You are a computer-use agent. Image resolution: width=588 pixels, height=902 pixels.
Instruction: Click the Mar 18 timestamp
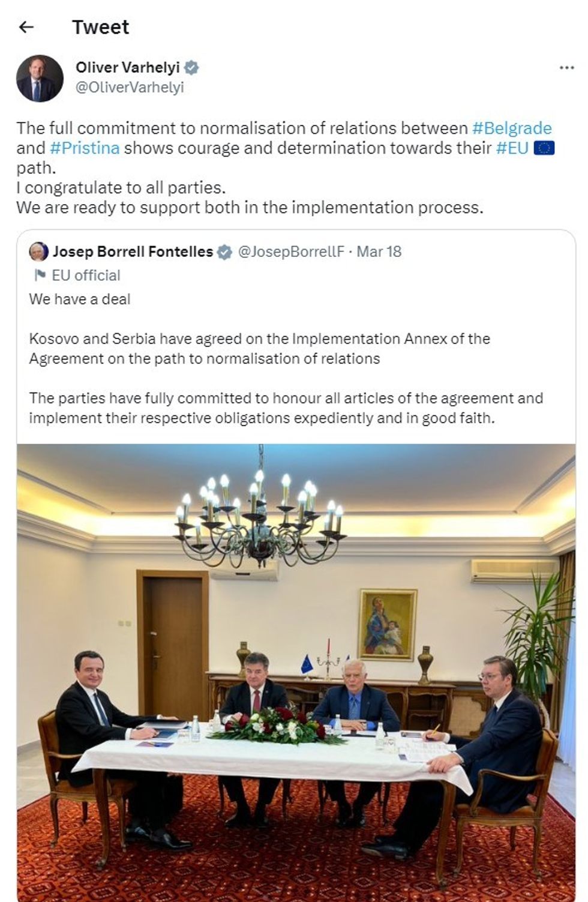click(379, 251)
